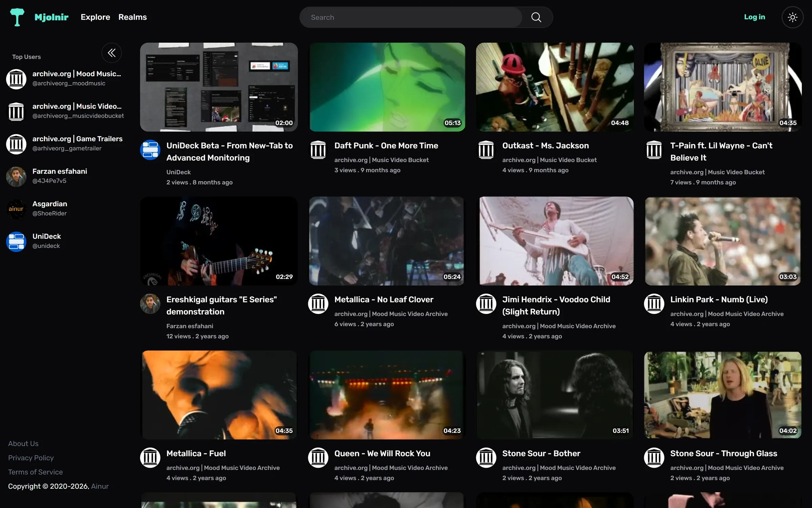Click channel avatar beside Metallica No Leaf Clover
This screenshot has height=508, width=812.
tap(318, 303)
